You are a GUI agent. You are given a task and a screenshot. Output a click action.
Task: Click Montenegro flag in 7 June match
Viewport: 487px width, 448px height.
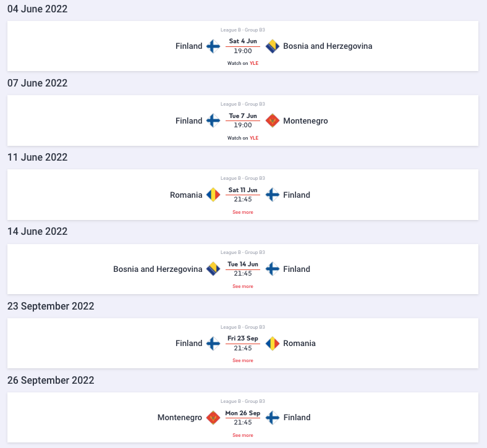(273, 120)
